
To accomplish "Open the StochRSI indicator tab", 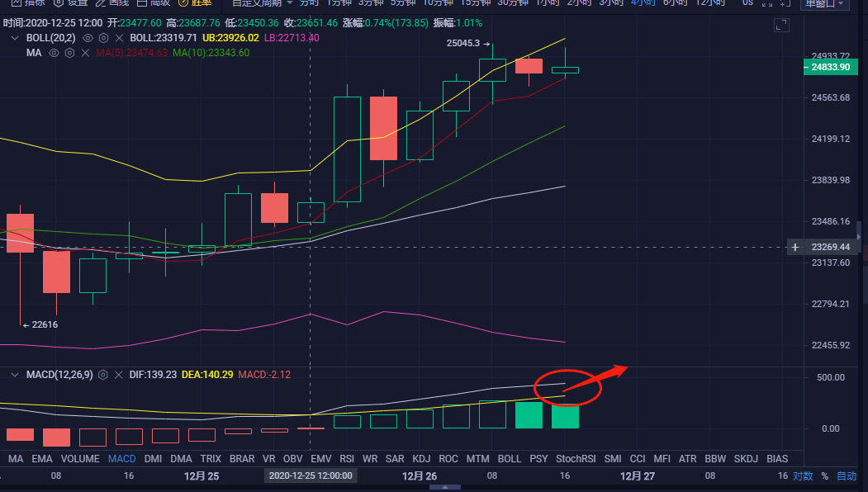I will pyautogui.click(x=576, y=459).
